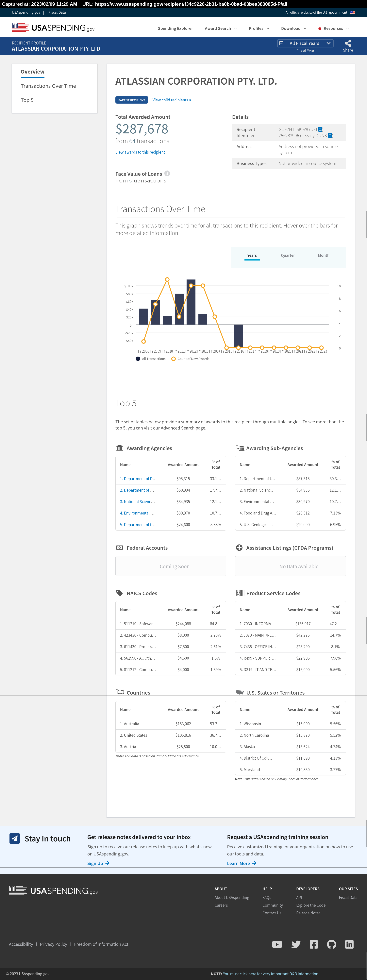Click the Privacy Policy footer link

point(53,944)
